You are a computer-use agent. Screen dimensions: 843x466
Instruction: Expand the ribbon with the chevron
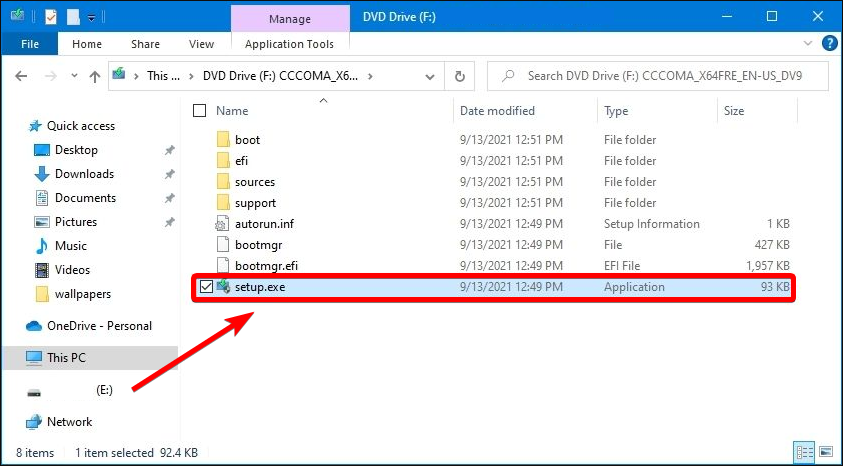click(808, 44)
